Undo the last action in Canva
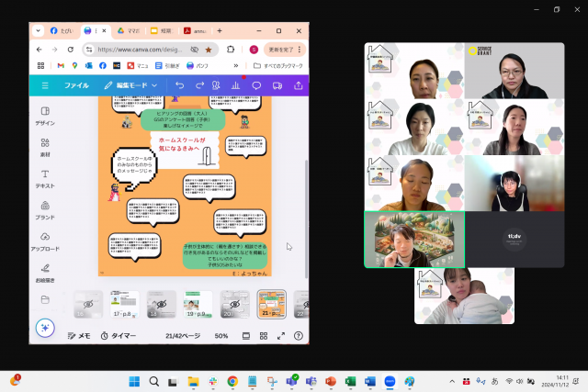Image resolution: width=588 pixels, height=392 pixels. pyautogui.click(x=180, y=85)
